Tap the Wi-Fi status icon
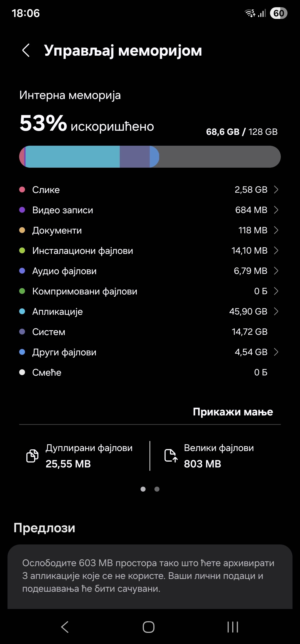 coord(249,13)
